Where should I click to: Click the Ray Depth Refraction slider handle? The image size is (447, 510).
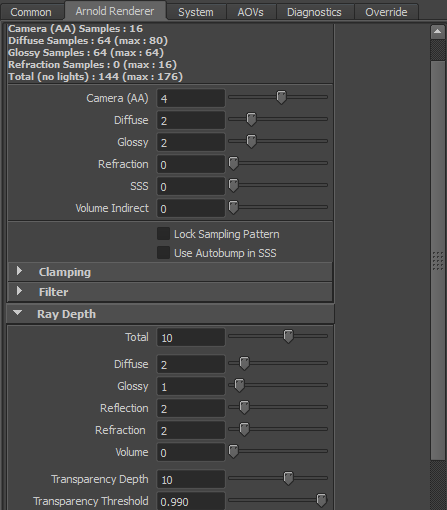[x=244, y=429]
